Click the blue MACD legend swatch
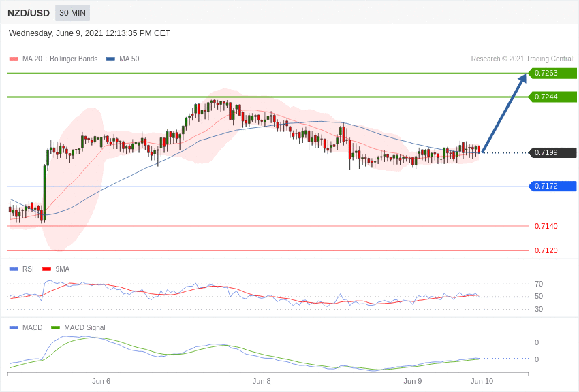Viewport: 579px width, 392px height. click(x=14, y=327)
